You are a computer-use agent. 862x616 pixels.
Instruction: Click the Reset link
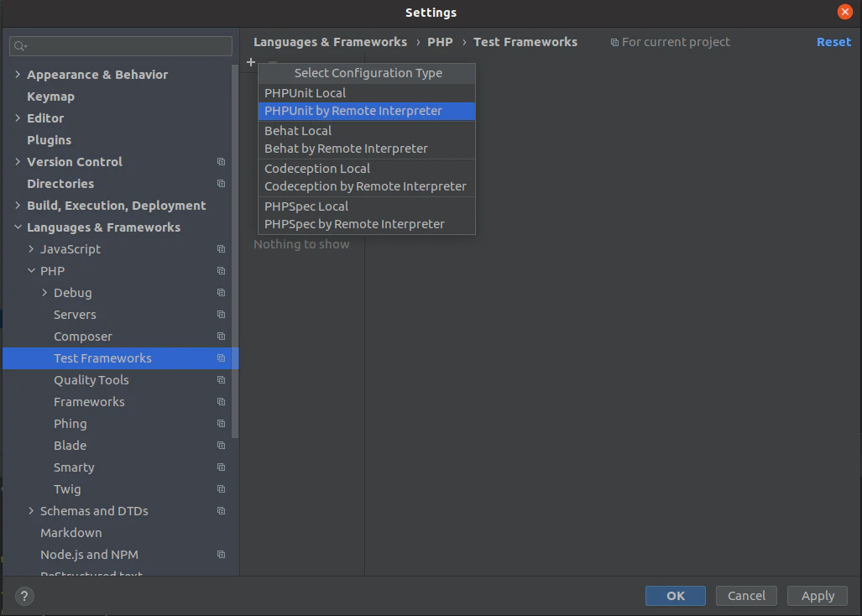(833, 42)
